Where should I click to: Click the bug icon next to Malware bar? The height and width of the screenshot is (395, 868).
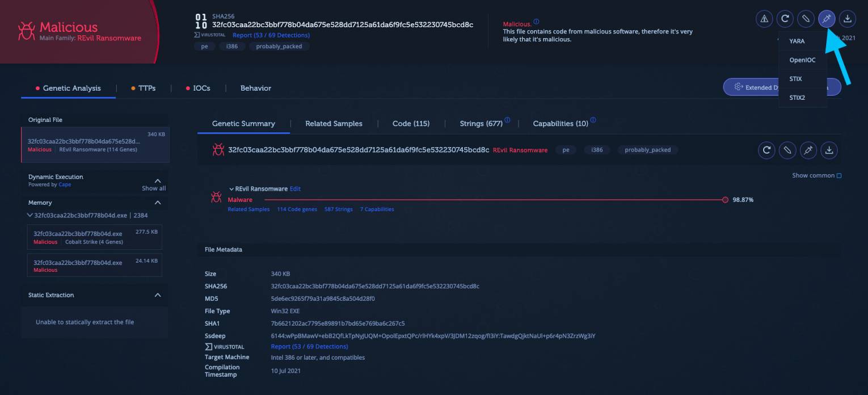[x=216, y=197]
